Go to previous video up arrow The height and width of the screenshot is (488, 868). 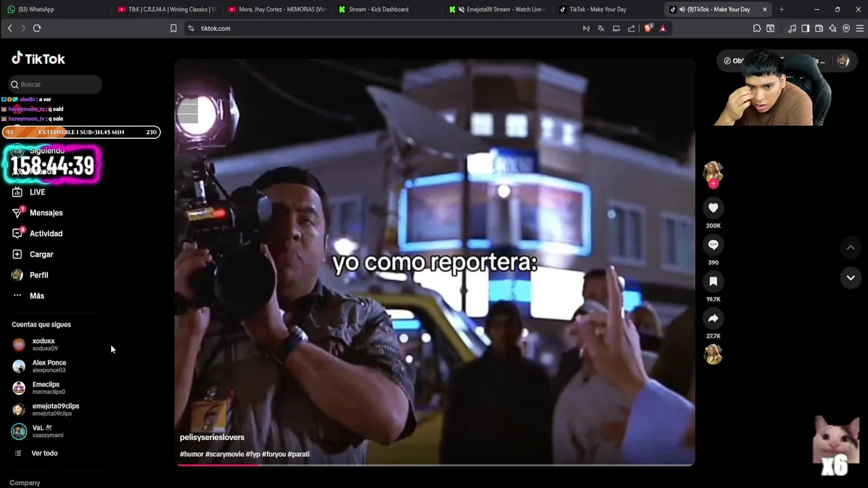[850, 247]
